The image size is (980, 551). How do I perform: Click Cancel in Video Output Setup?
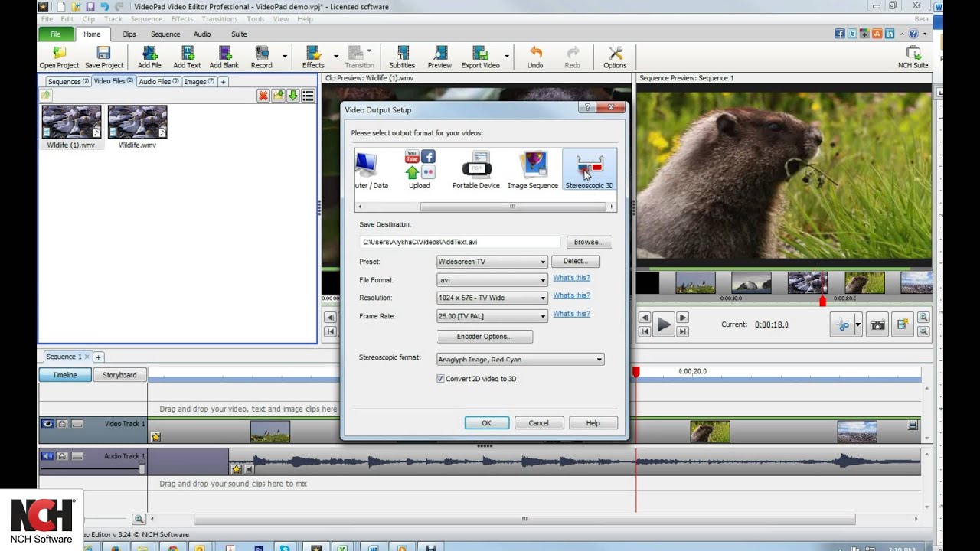[538, 423]
